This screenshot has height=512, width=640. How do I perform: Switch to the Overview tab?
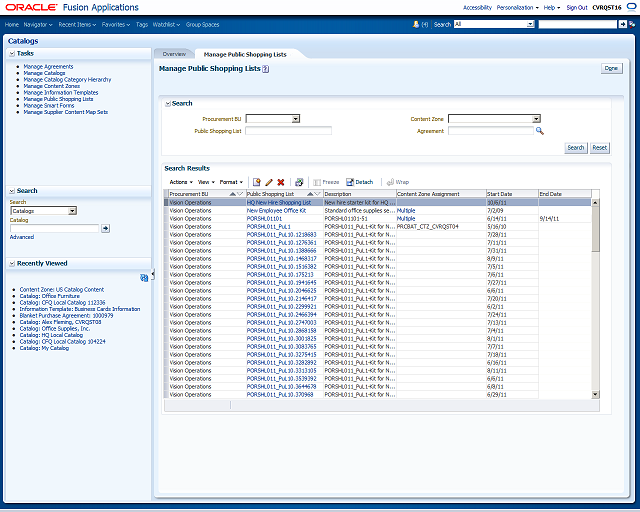174,54
